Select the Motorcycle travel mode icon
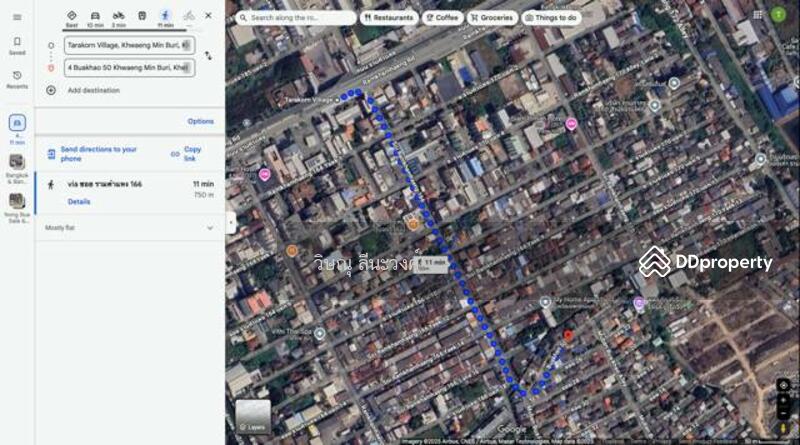Viewport: 800px width, 445px height. click(118, 16)
